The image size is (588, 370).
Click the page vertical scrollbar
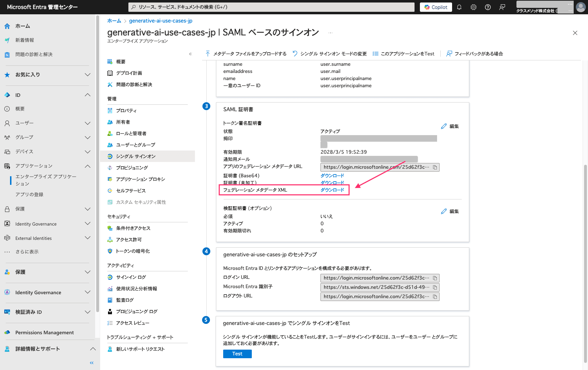pos(585,263)
